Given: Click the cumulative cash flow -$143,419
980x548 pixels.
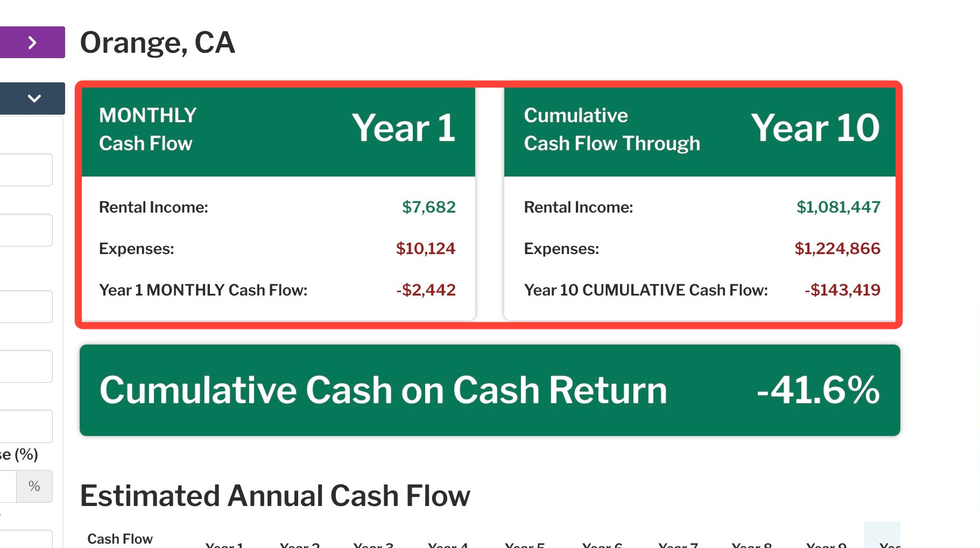Looking at the screenshot, I should [x=842, y=290].
